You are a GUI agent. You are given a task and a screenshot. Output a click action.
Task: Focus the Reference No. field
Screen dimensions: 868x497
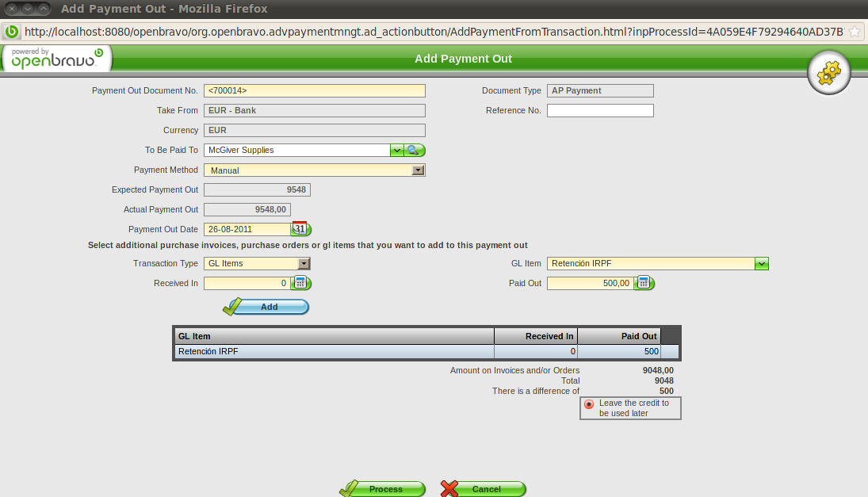(x=600, y=111)
